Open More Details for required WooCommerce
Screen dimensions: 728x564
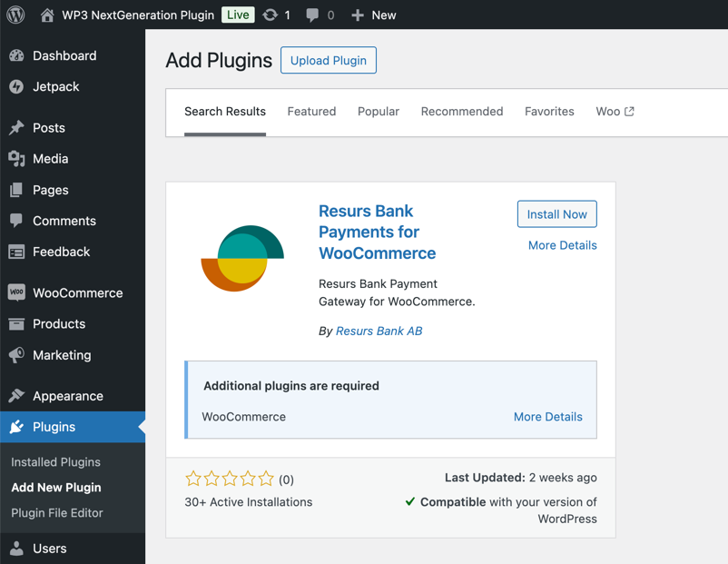pos(548,417)
